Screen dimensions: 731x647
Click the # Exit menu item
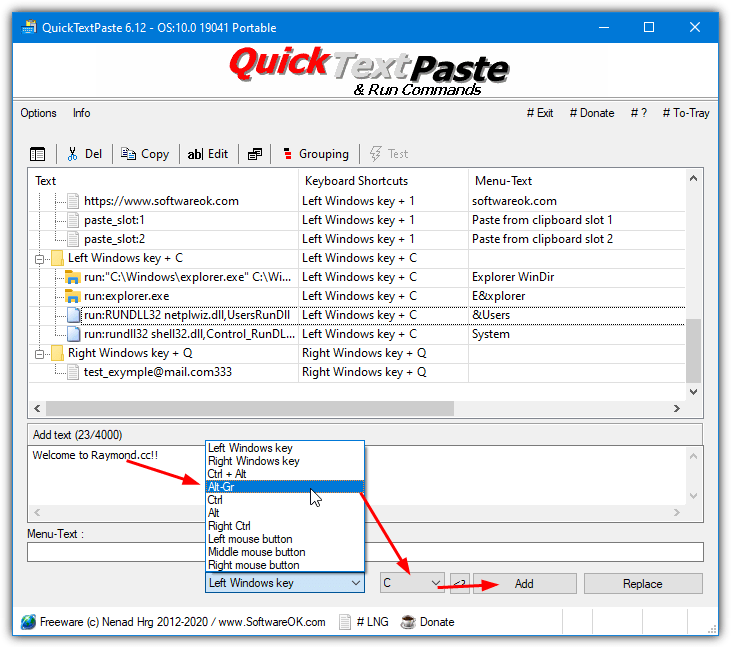540,113
